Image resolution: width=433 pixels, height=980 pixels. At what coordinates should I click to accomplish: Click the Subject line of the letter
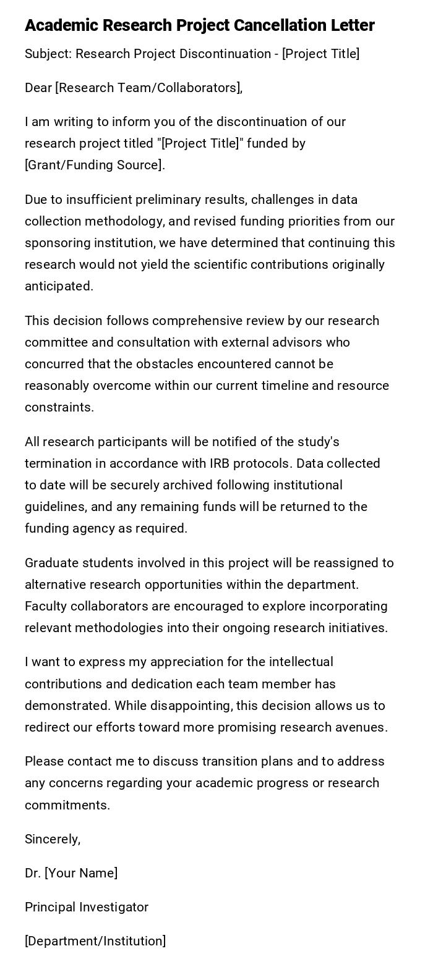pos(192,54)
